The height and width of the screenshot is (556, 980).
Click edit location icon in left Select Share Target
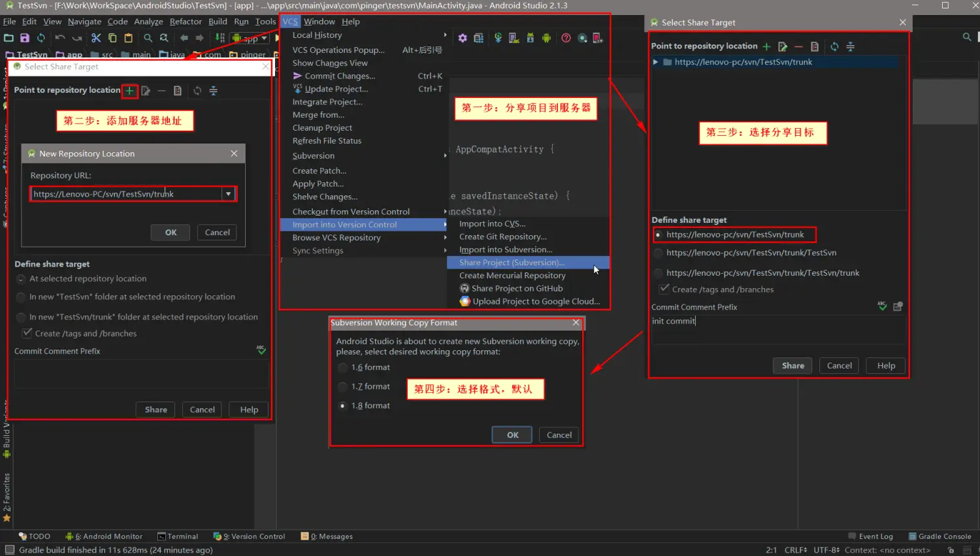click(x=146, y=91)
